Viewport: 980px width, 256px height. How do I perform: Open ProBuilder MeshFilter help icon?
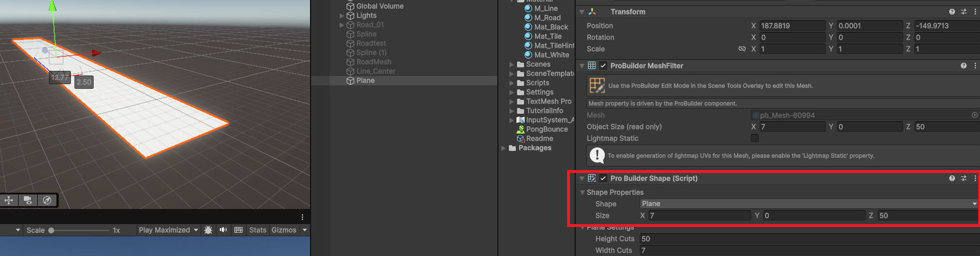click(964, 66)
